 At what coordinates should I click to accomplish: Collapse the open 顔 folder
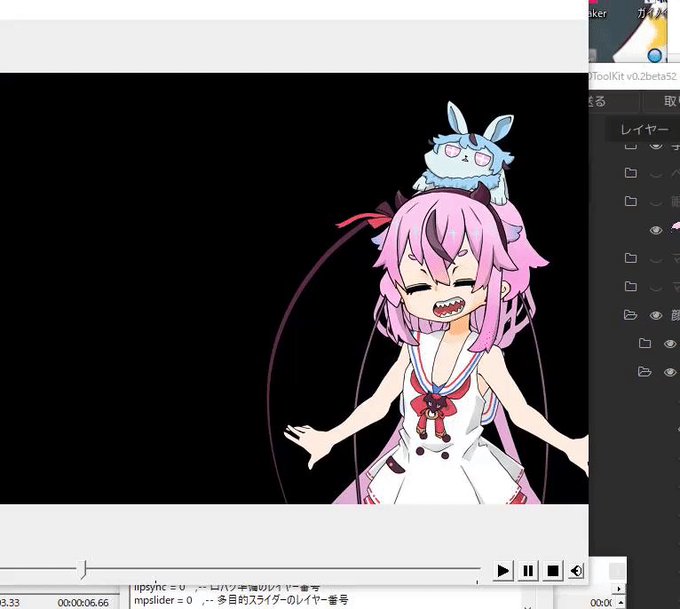click(631, 315)
